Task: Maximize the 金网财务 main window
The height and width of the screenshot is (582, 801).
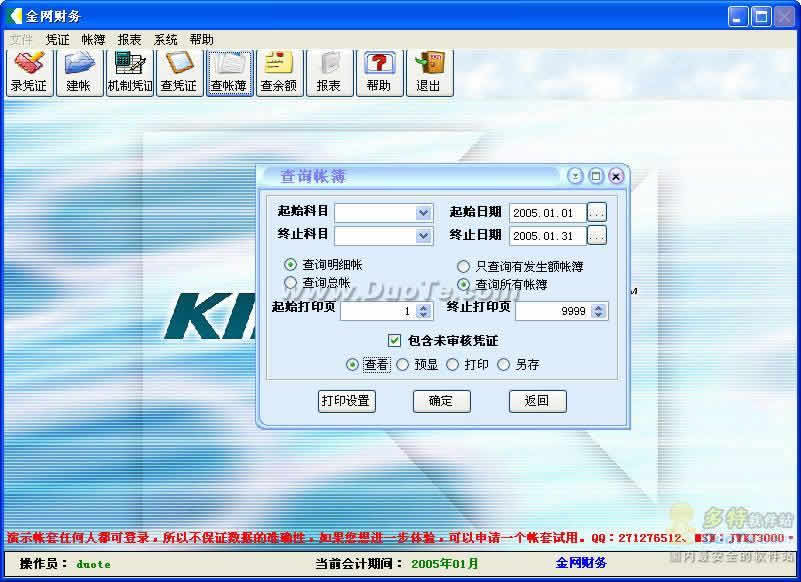Action: click(761, 16)
